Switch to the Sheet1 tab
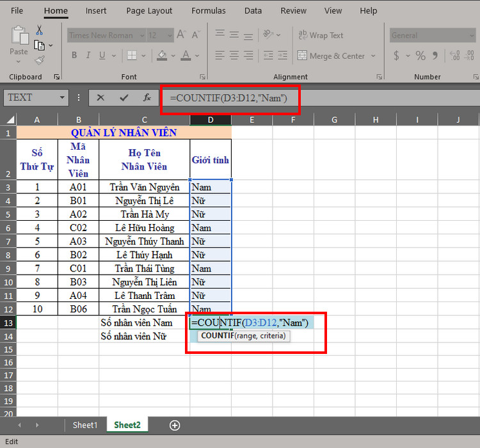The height and width of the screenshot is (448, 480). [x=85, y=425]
